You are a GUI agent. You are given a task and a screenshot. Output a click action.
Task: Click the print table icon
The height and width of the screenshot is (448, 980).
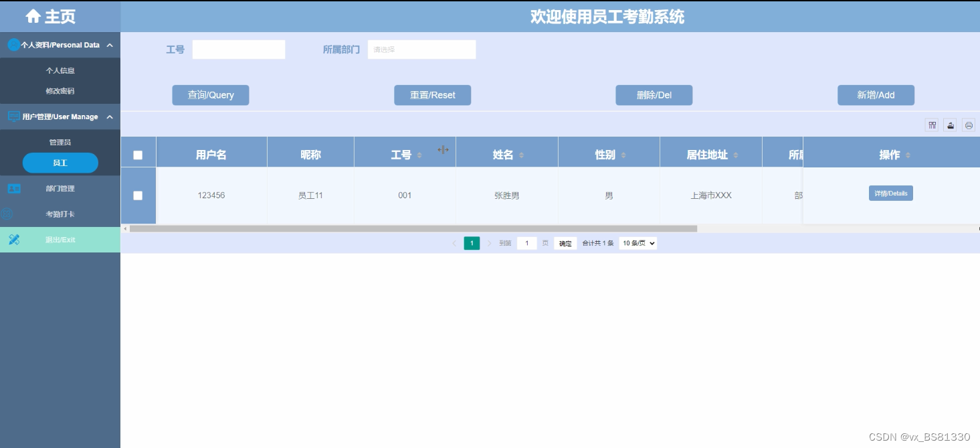point(969,125)
